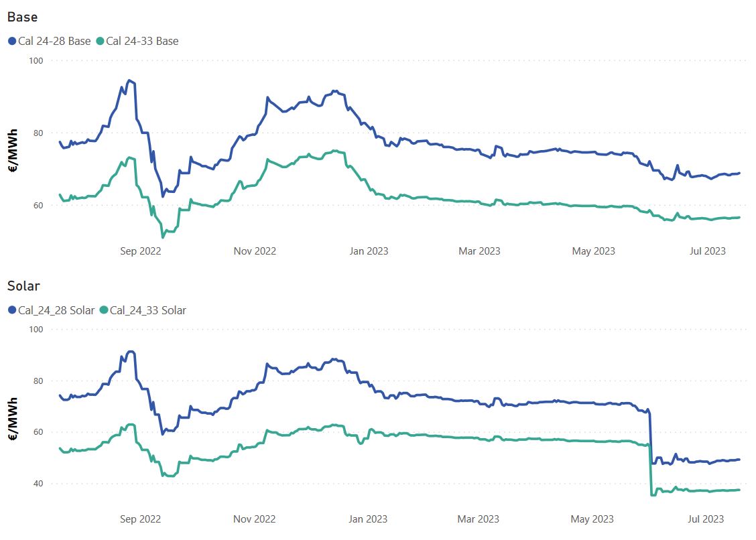Click the €/MWh axis title of Solar chart
756x540 pixels.
[x=13, y=419]
